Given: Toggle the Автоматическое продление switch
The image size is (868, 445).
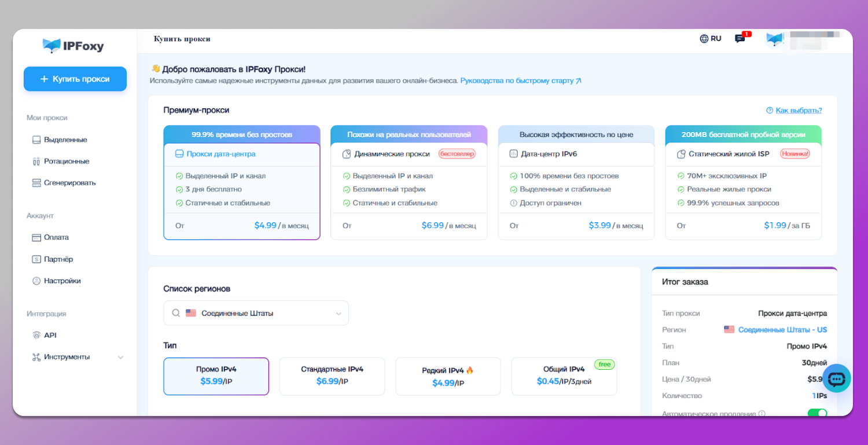Looking at the screenshot, I should 817,413.
